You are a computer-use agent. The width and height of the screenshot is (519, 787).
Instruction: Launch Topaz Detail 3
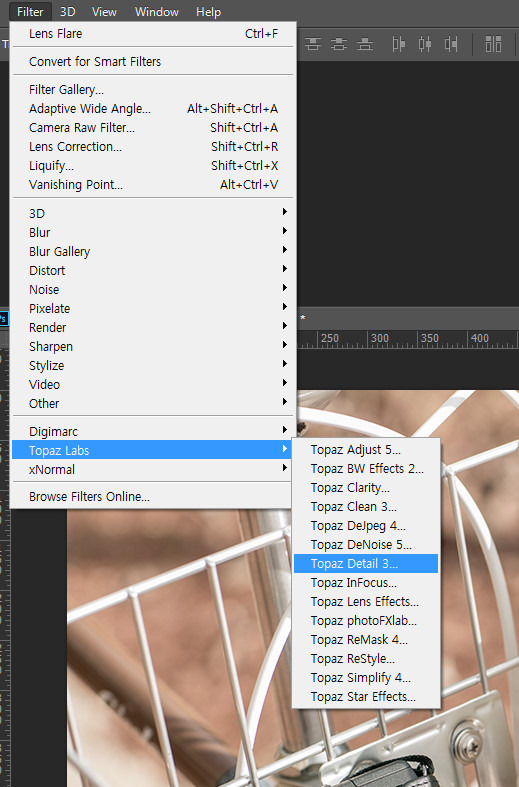tap(366, 564)
